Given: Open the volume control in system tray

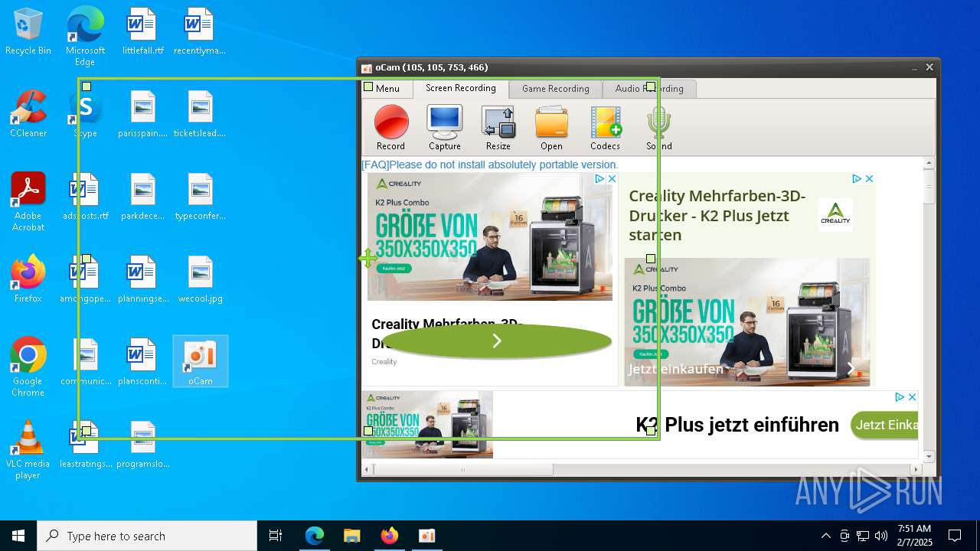Looking at the screenshot, I should click(881, 536).
